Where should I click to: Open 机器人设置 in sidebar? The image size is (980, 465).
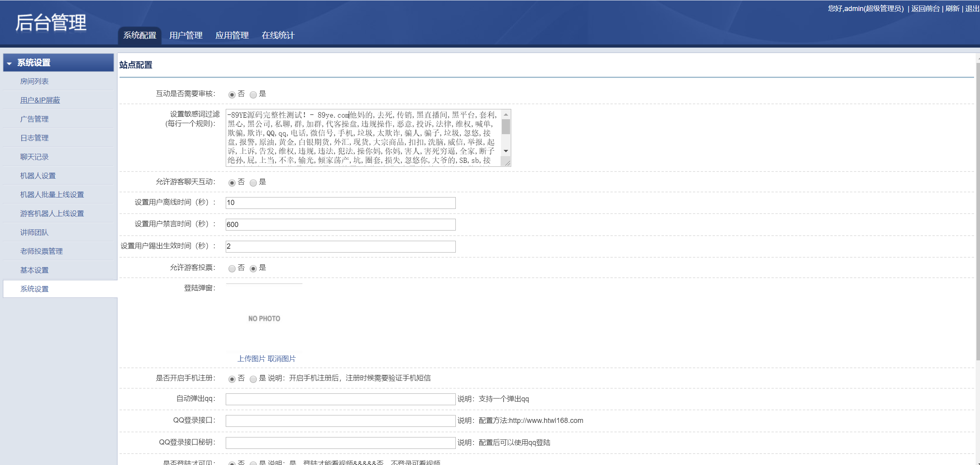[38, 176]
